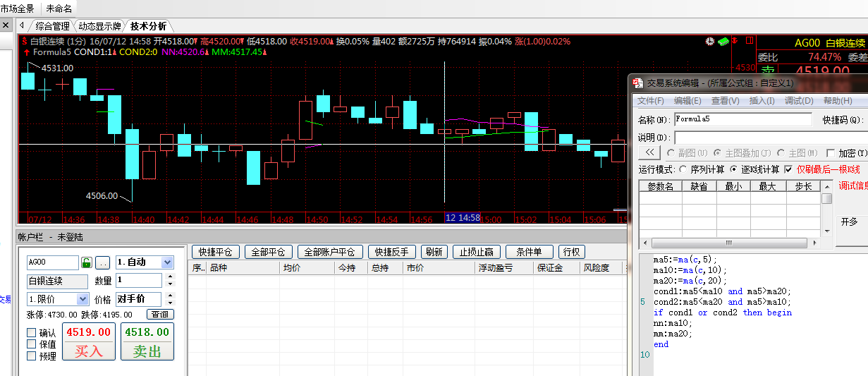868x376 pixels.
Task: Collapse panel with the << button
Action: (x=649, y=153)
